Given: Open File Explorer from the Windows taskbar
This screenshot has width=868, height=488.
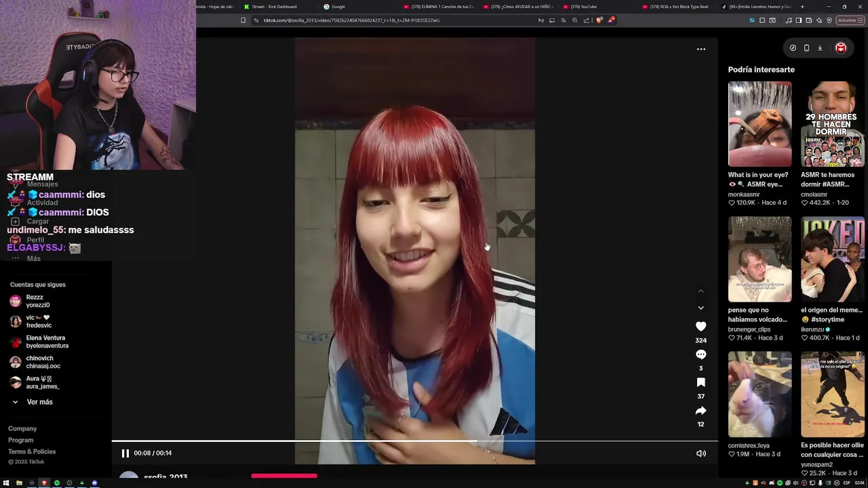Looking at the screenshot, I should point(19,483).
